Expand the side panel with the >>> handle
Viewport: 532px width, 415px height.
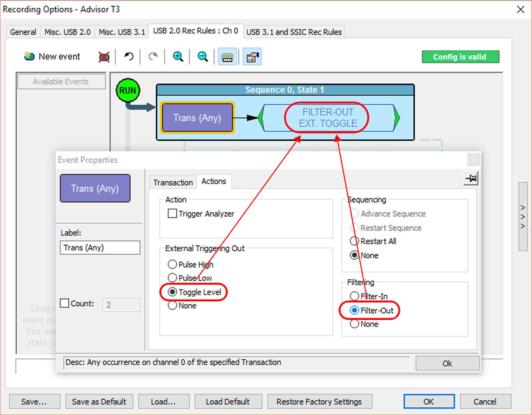523,216
